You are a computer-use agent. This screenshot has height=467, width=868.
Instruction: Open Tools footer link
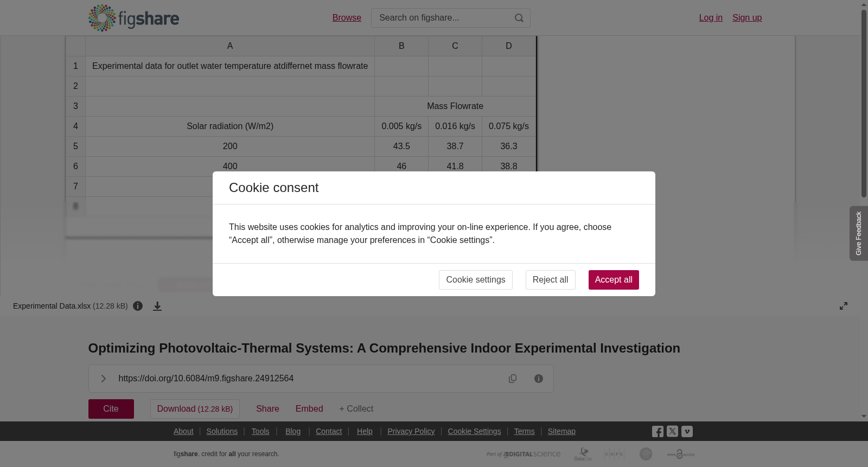[x=260, y=431]
